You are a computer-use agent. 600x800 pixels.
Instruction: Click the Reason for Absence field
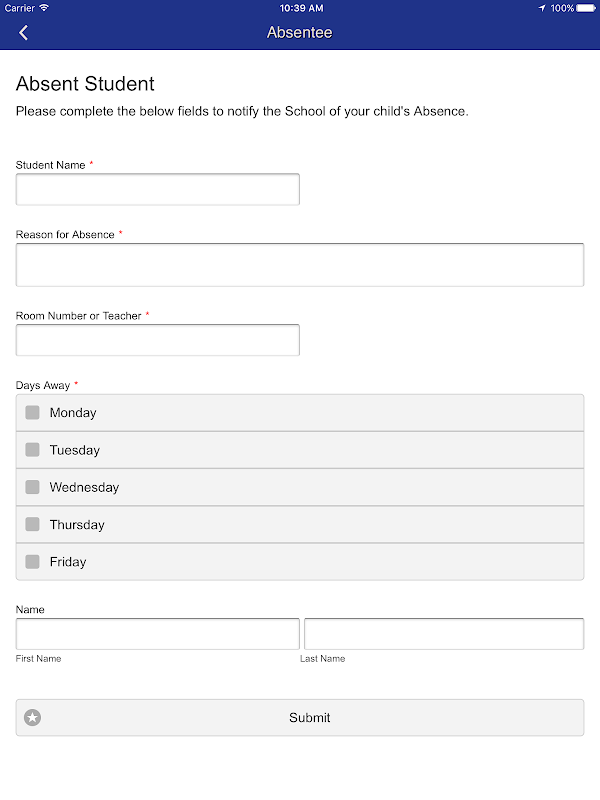coord(300,265)
